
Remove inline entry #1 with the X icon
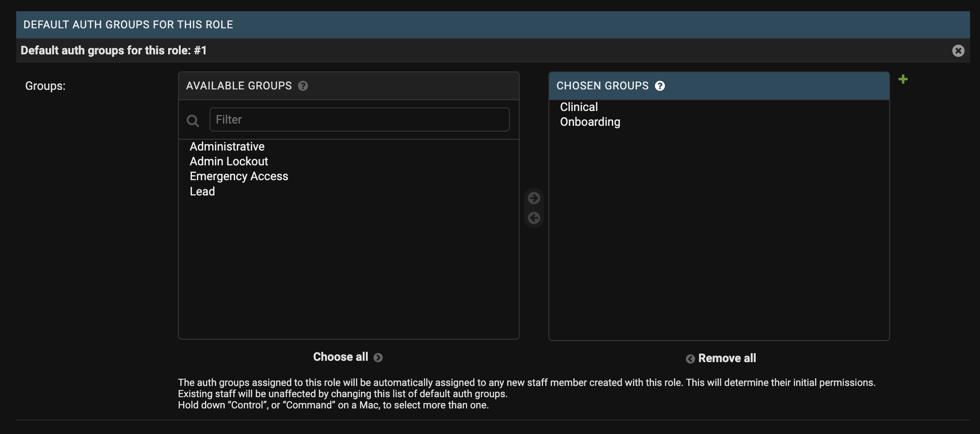pyautogui.click(x=958, y=51)
